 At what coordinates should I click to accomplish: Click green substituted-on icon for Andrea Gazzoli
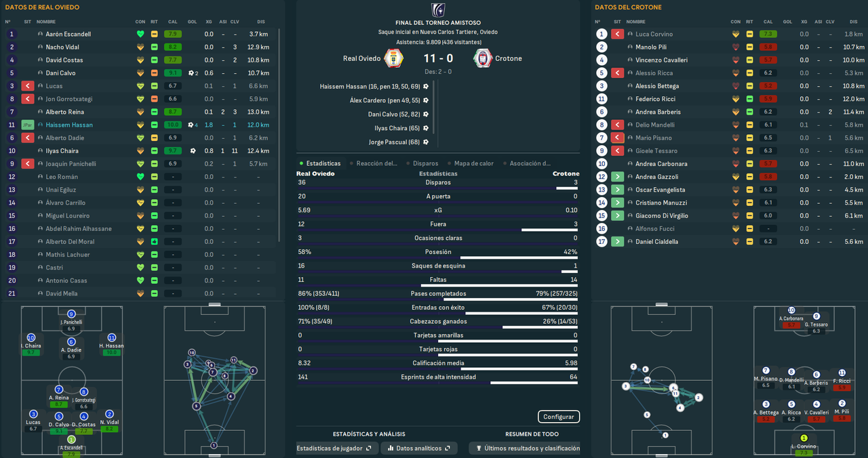(x=618, y=177)
